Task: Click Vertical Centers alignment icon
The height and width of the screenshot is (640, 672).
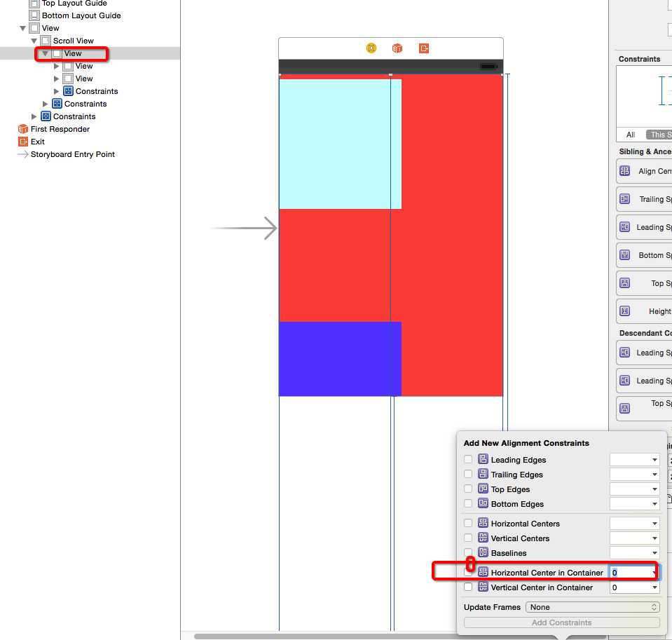Action: tap(483, 538)
